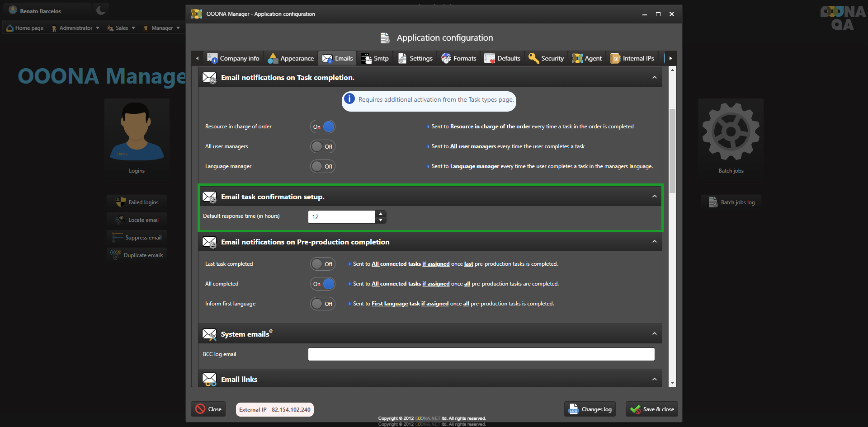Open Suppress email icon
868x427 pixels.
118,238
